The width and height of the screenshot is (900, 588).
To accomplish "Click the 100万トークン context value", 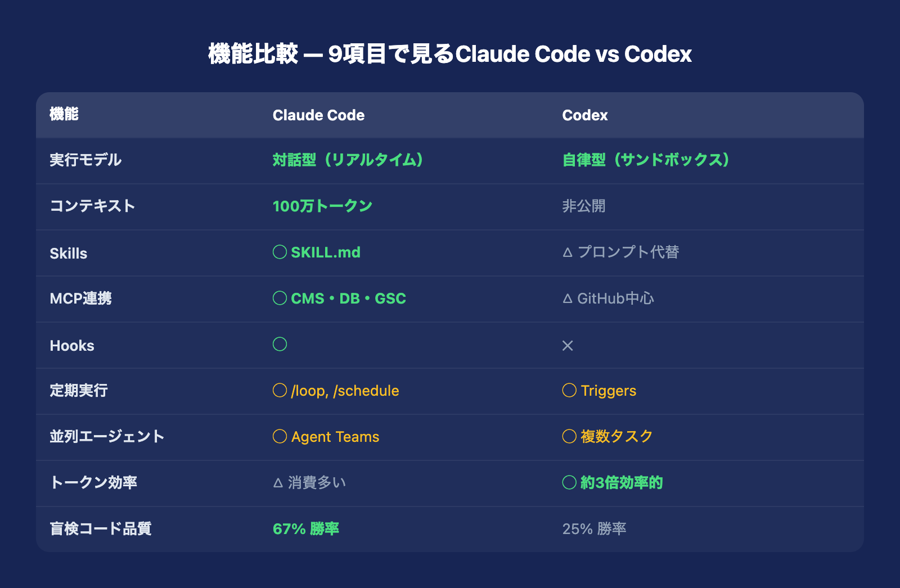I will (322, 206).
